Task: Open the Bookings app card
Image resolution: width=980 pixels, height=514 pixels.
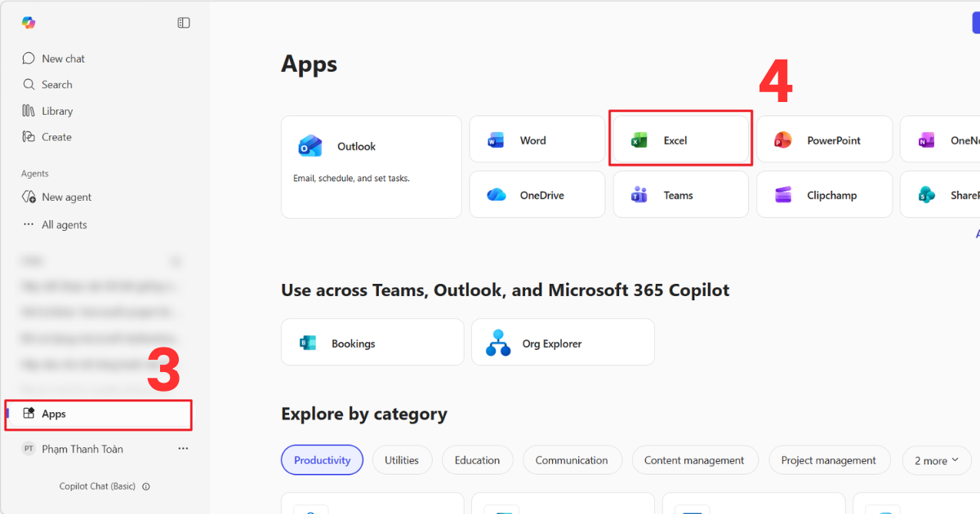Action: coord(372,342)
